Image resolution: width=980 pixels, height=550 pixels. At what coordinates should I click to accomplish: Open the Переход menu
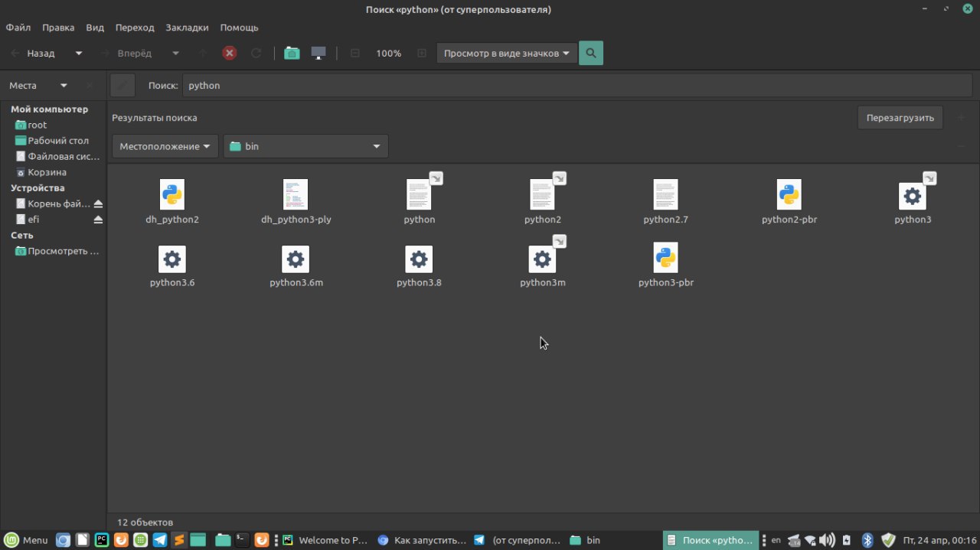[135, 28]
